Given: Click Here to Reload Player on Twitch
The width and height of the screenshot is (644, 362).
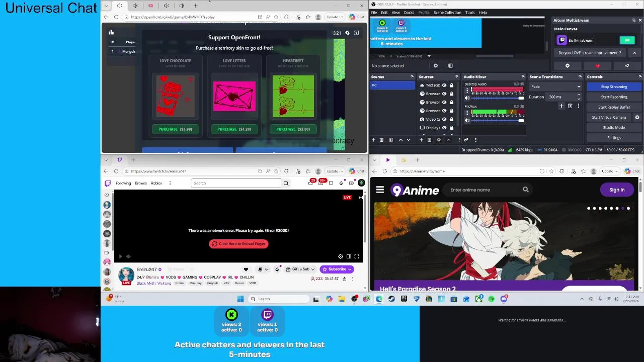Looking at the screenshot, I should click(238, 244).
